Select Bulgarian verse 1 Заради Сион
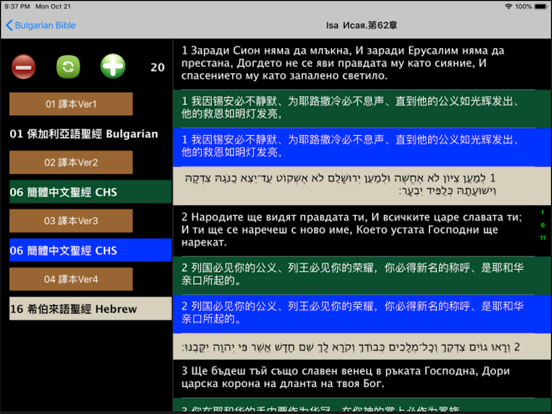Viewport: 552px width, 414px height. [x=362, y=63]
